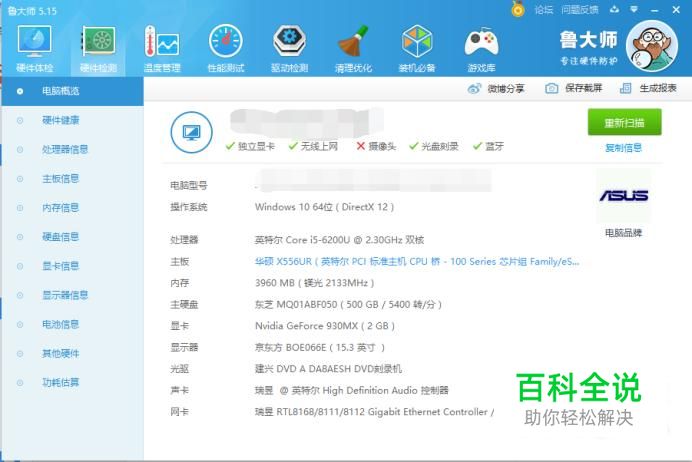Click the 建兴 DVD optical drive value
The width and height of the screenshot is (692, 462).
click(328, 369)
